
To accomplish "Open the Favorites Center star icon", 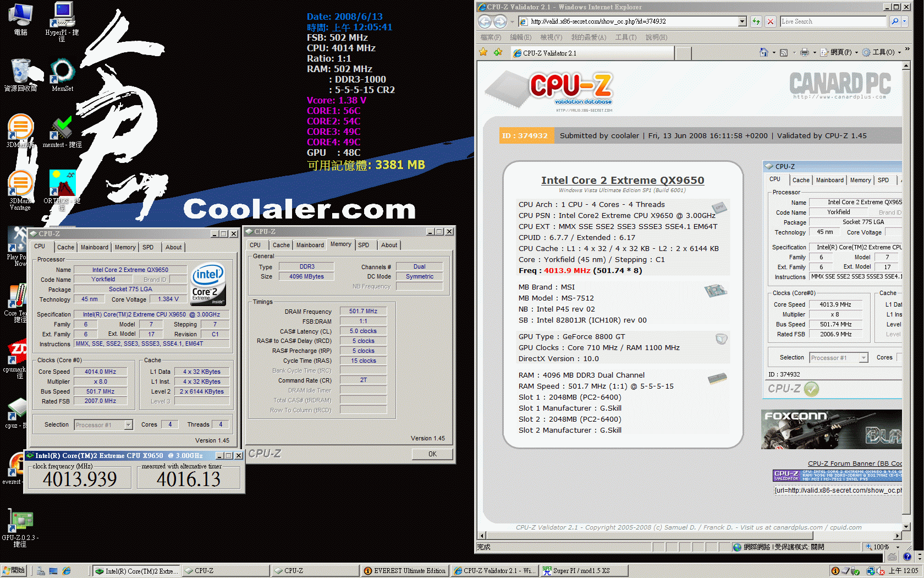I will tap(483, 52).
